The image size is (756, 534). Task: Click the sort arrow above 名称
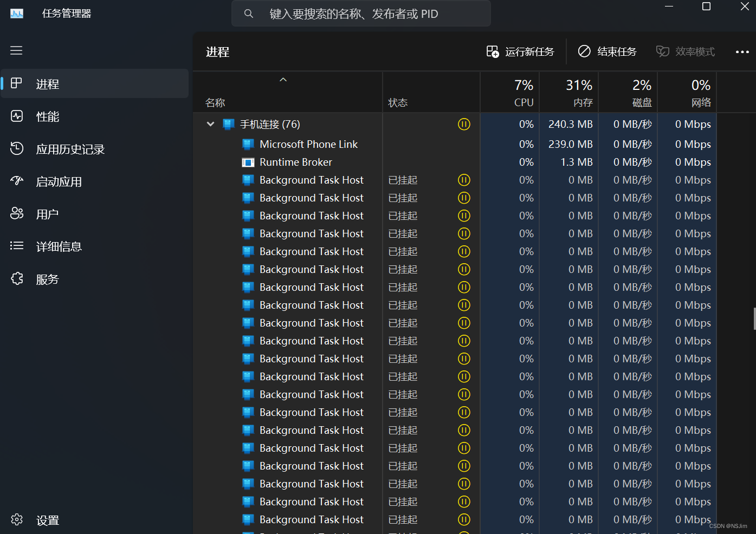tap(283, 80)
